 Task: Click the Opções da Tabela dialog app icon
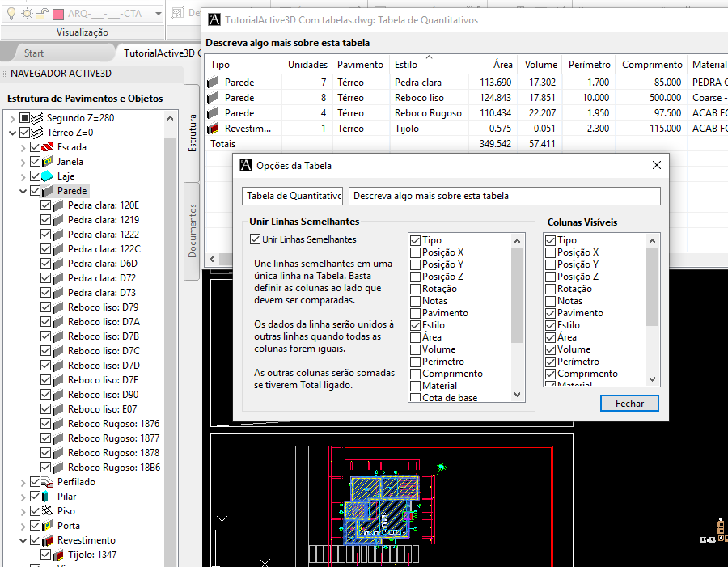coord(246,165)
